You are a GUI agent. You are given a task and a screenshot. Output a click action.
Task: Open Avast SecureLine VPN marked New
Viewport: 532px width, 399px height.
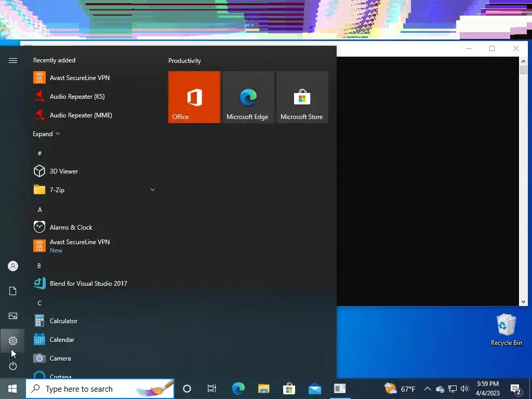point(95,246)
